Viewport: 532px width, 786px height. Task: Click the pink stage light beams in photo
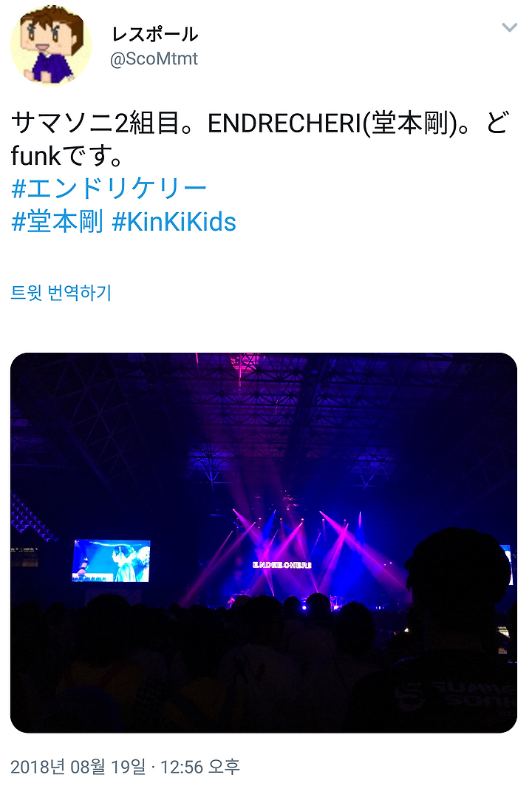click(290, 552)
